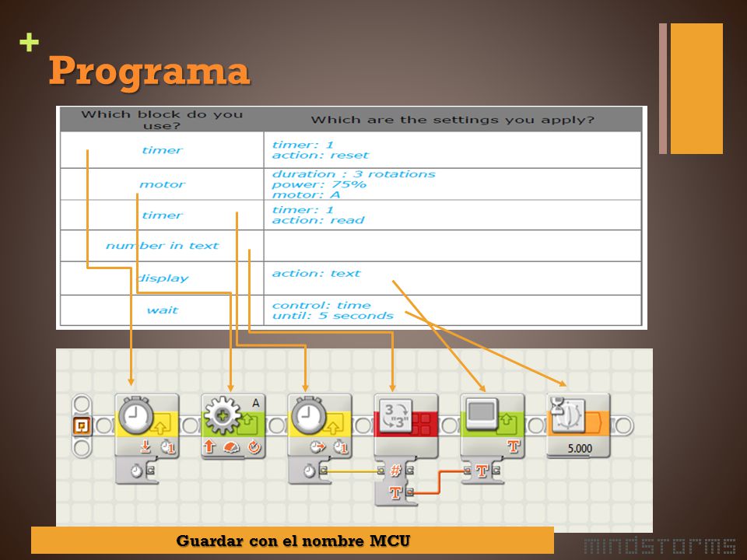Image resolution: width=747 pixels, height=560 pixels.
Task: Click 'timer: 1' above 'action: read'
Action: (x=303, y=209)
